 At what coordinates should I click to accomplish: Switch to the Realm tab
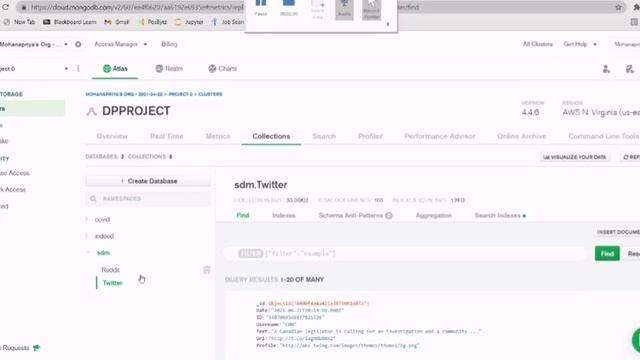[169, 69]
